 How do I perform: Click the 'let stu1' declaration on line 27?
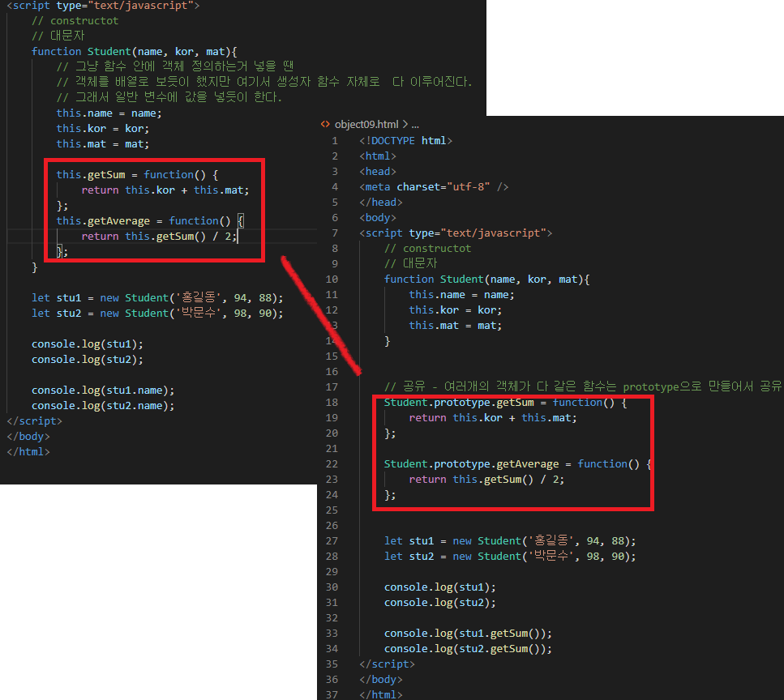pos(510,541)
